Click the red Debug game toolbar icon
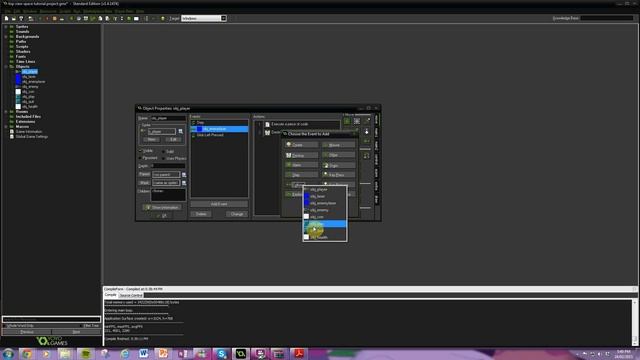The image size is (640, 360). coord(47,18)
